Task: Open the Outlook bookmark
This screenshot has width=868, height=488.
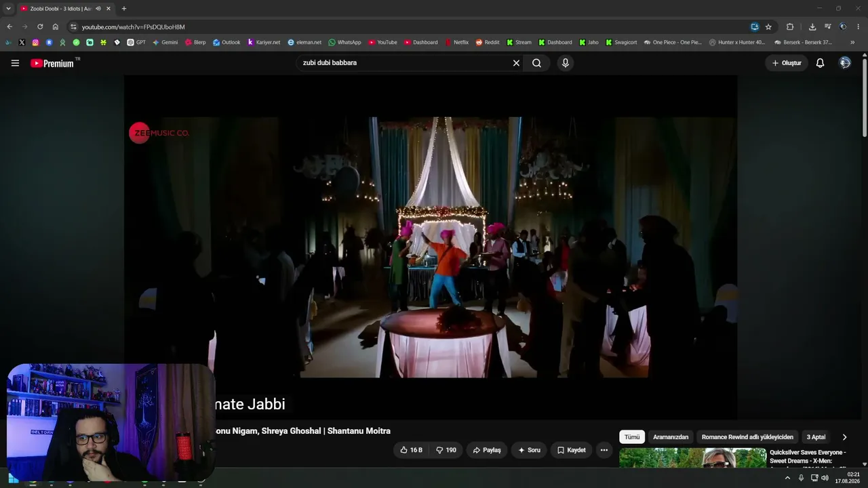Action: [x=226, y=42]
